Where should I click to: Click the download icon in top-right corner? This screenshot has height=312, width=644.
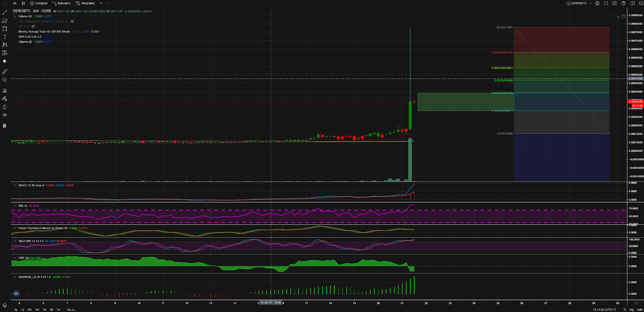[x=640, y=3]
